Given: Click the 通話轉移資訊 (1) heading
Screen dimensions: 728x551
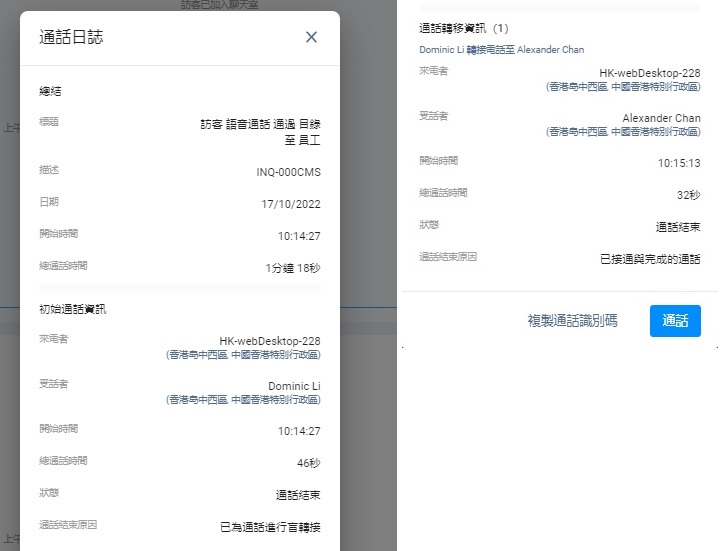Looking at the screenshot, I should pyautogui.click(x=464, y=28).
